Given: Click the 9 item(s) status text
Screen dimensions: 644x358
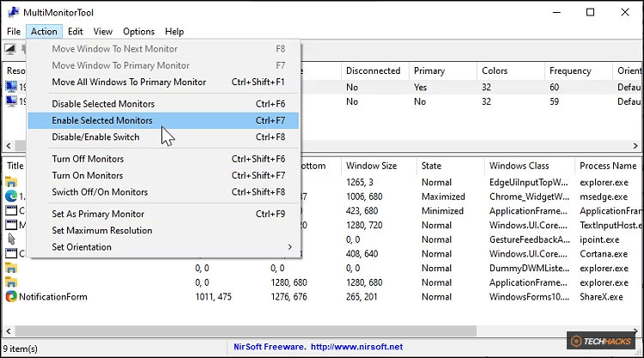Looking at the screenshot, I should (x=20, y=349).
